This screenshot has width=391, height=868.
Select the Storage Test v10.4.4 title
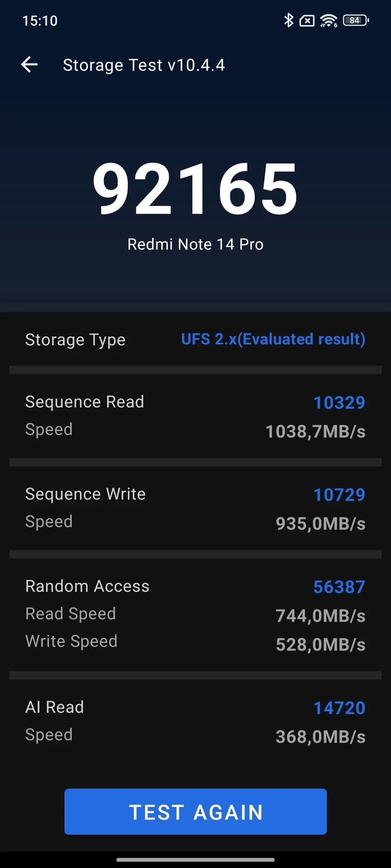144,65
